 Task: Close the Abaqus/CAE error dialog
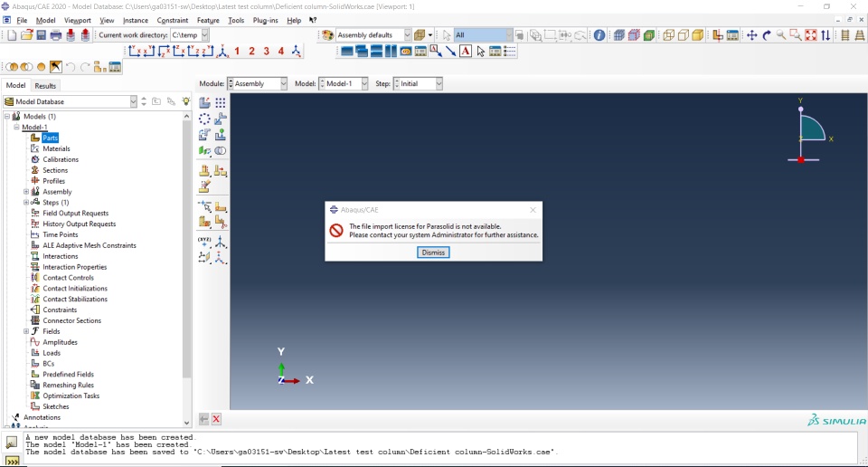(x=533, y=210)
